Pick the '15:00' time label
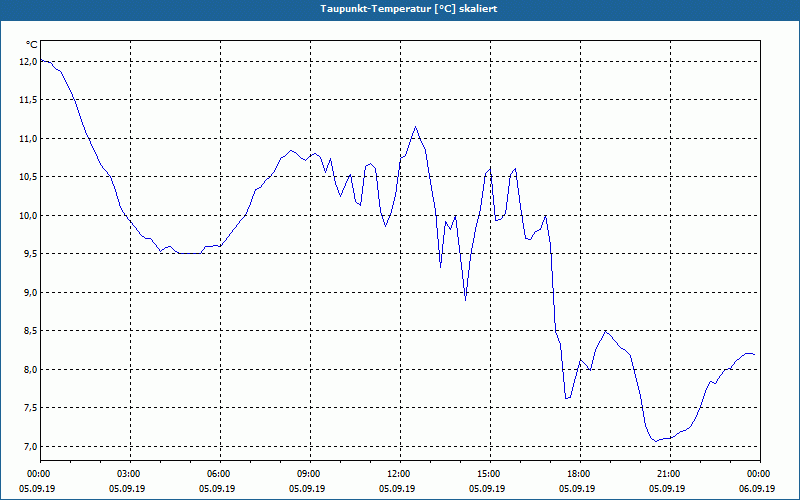This screenshot has height=500, width=800. coord(488,474)
